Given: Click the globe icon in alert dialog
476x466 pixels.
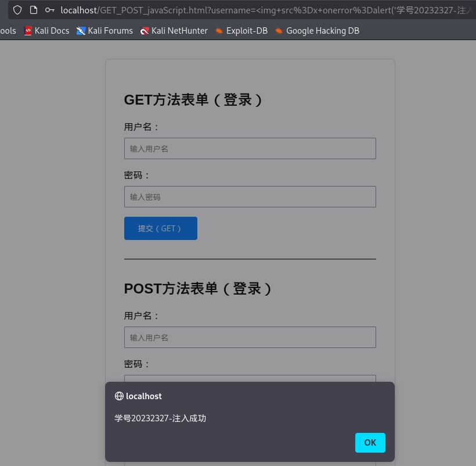Looking at the screenshot, I should (x=119, y=396).
